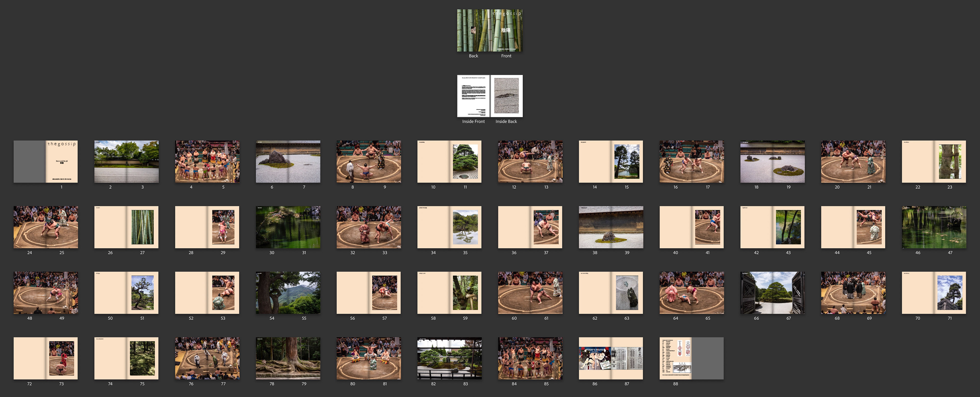Select the dark window garden spread, pages 82-83
Viewport: 980px width, 397px height.
(449, 358)
